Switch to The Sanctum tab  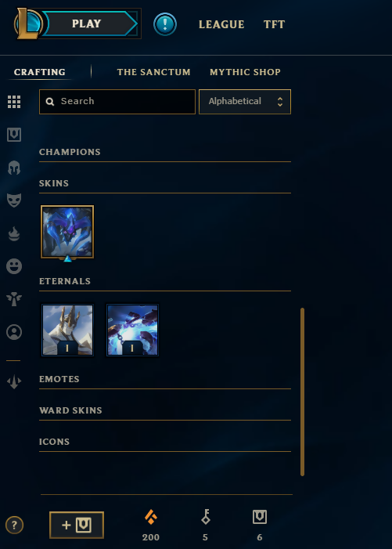(154, 72)
